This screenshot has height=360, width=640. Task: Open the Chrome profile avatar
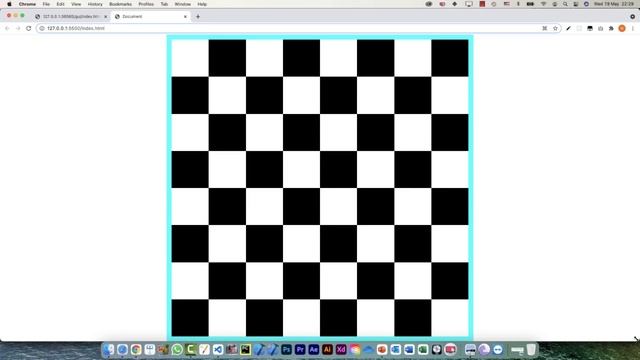click(x=622, y=28)
